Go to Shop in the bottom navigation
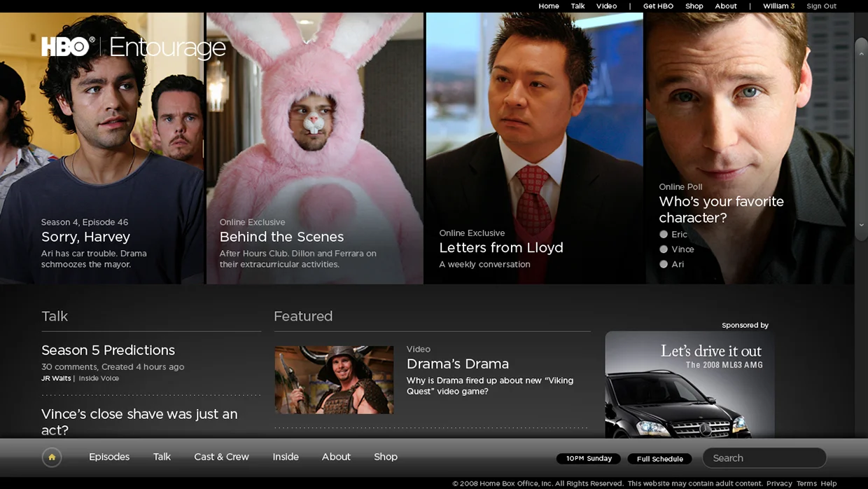The height and width of the screenshot is (489, 868). point(386,457)
